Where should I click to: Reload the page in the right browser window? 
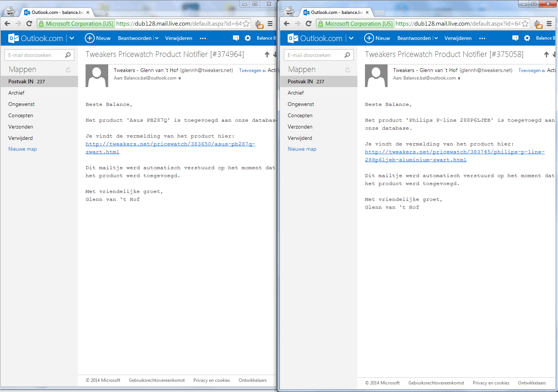pos(308,24)
